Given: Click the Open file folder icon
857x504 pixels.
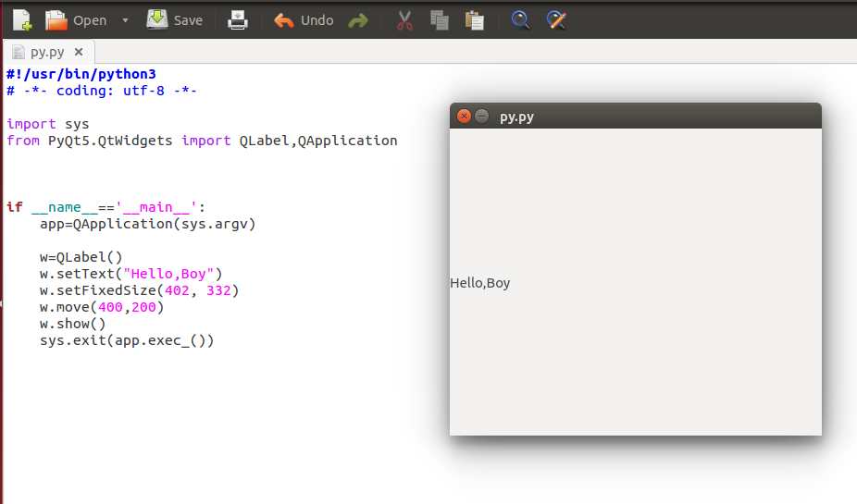Looking at the screenshot, I should [x=56, y=20].
